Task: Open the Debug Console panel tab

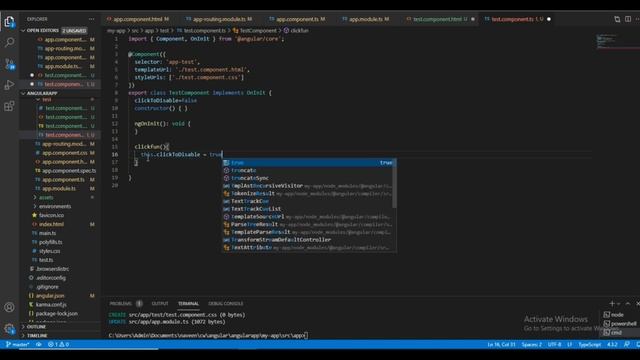Action: [x=225, y=304]
